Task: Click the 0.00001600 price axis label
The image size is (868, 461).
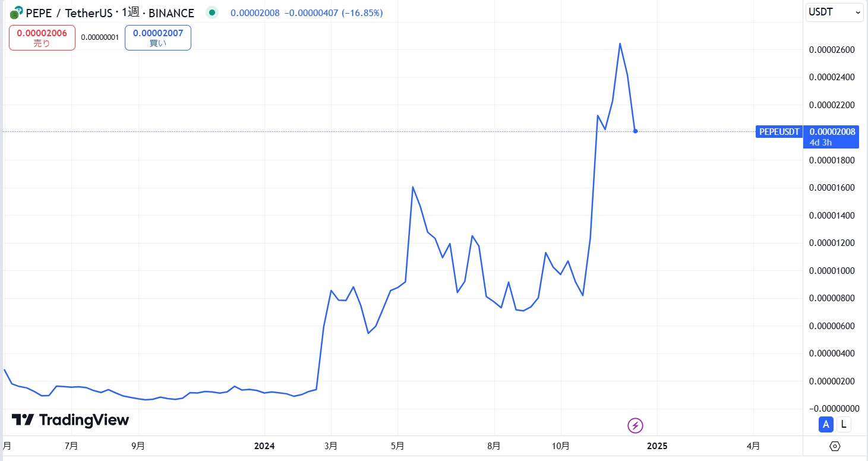Action: [832, 188]
